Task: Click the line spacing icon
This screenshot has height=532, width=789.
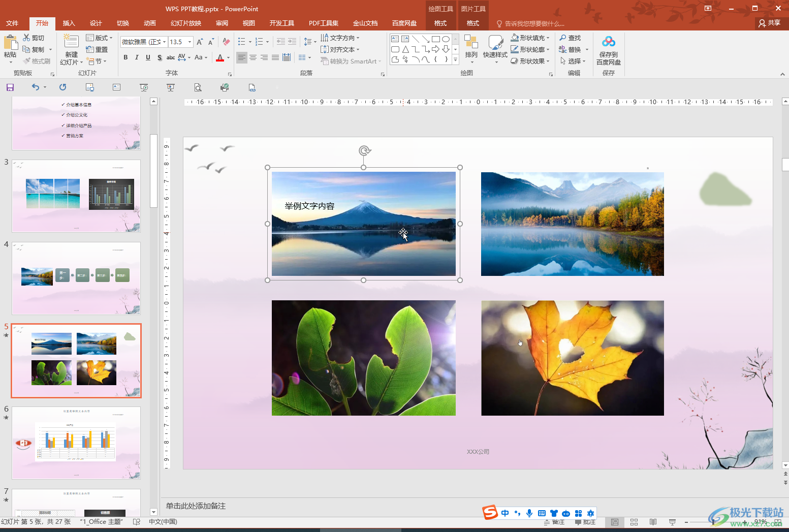Action: coord(307,42)
